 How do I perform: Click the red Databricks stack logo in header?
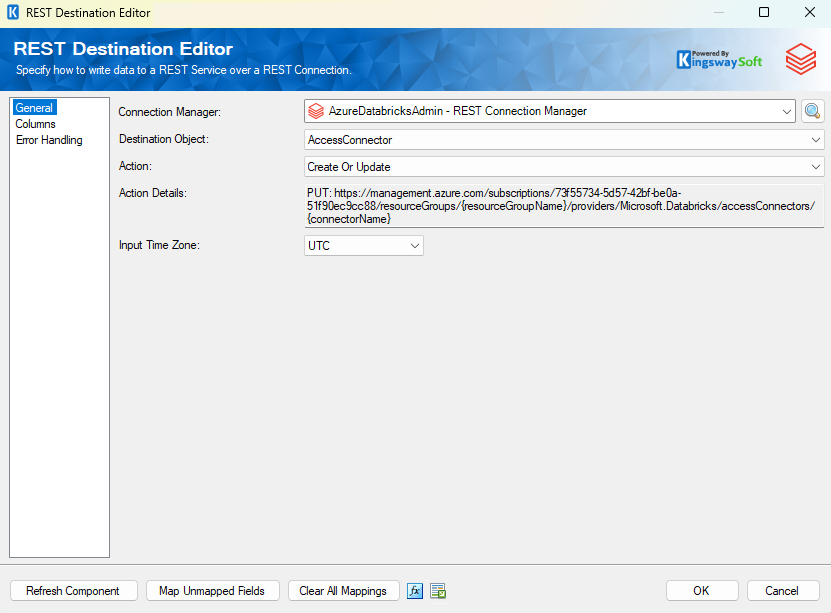[x=800, y=59]
